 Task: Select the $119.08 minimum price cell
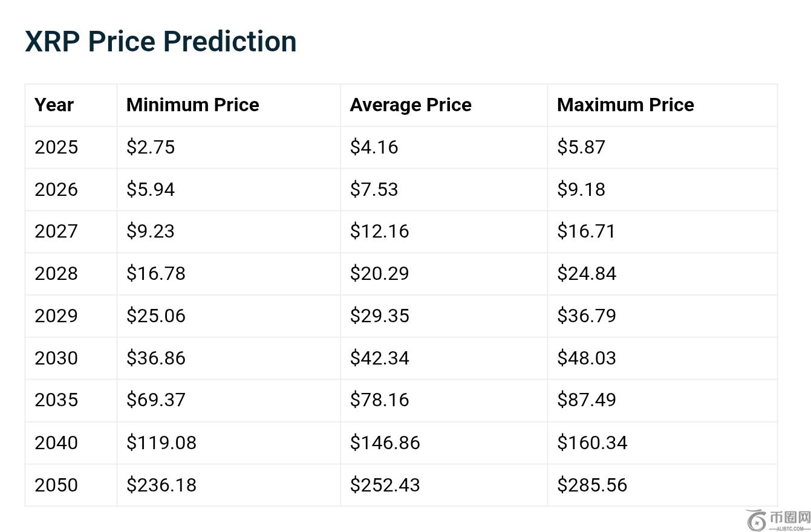pos(161,443)
